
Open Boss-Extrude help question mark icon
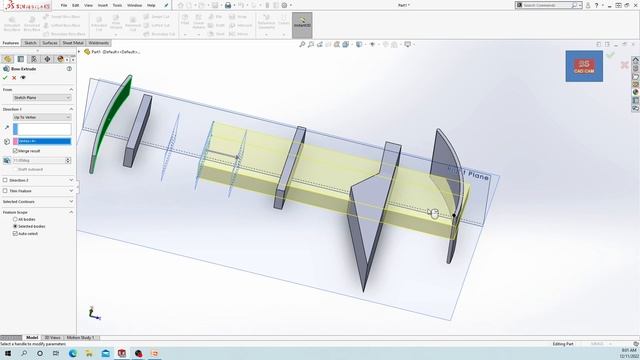pos(69,69)
